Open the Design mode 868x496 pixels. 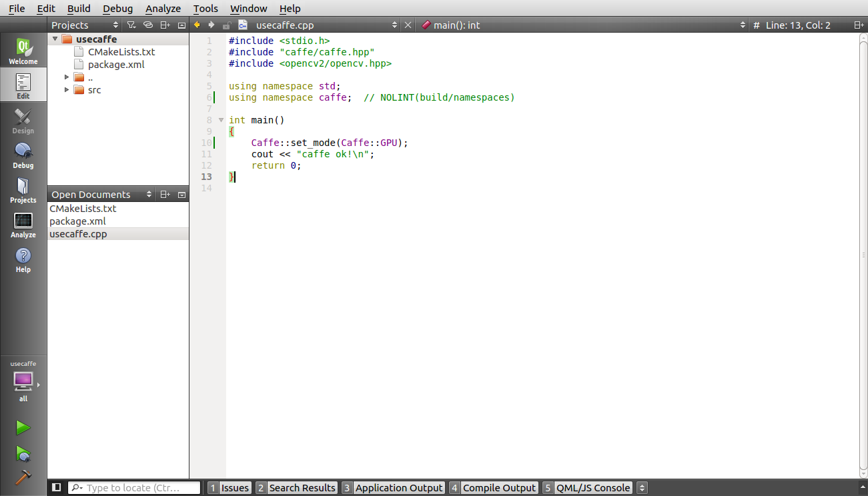pos(23,121)
